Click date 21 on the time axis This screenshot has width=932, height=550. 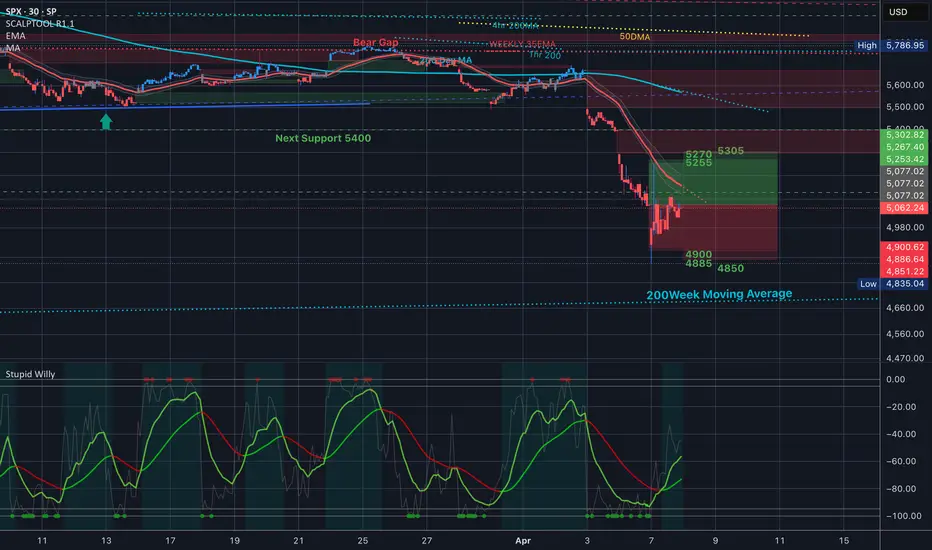[298, 540]
